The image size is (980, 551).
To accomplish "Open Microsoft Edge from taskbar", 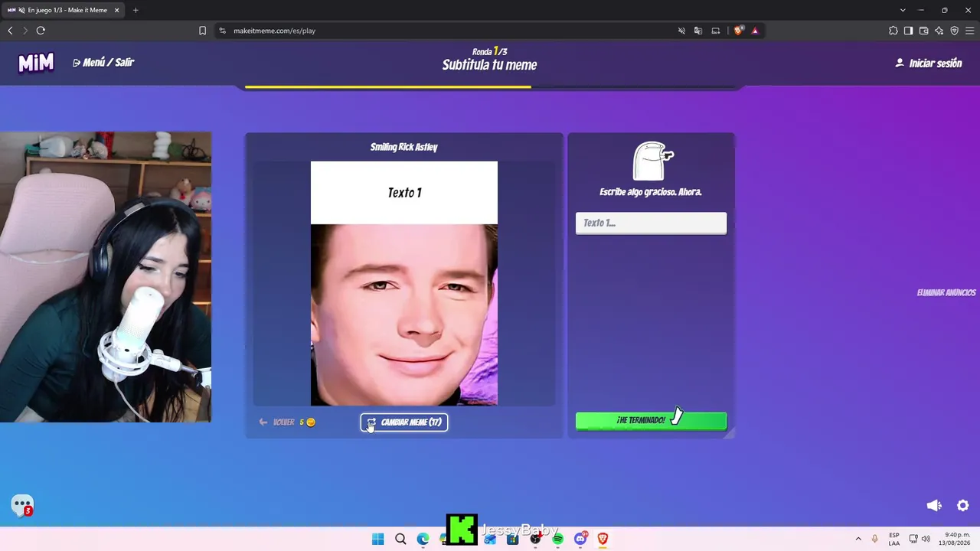I will (x=423, y=539).
